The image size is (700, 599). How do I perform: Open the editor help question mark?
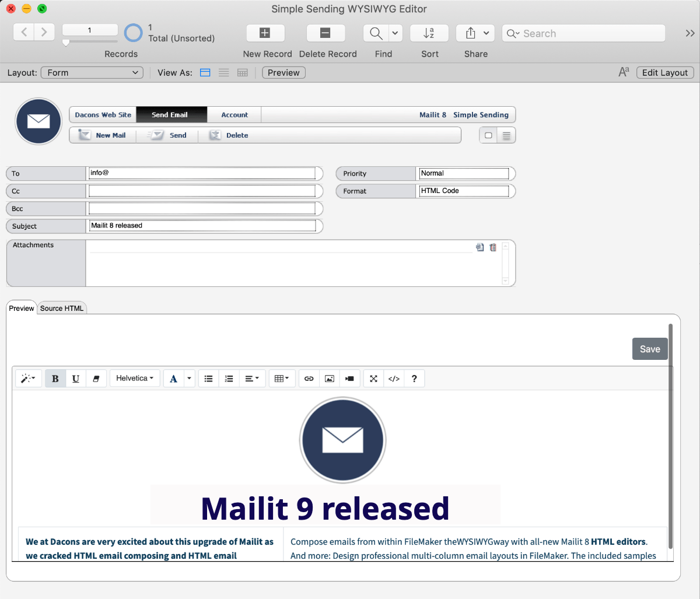tap(414, 379)
